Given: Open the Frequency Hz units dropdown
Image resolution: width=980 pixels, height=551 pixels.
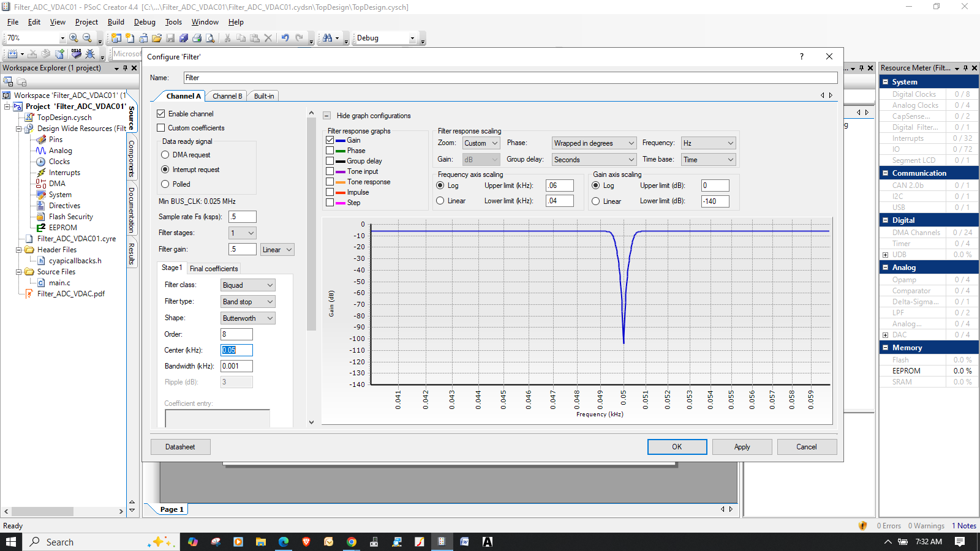Looking at the screenshot, I should [x=709, y=143].
